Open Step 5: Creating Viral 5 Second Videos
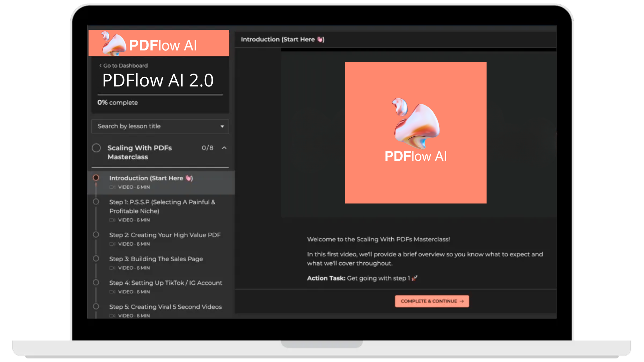Image resolution: width=644 pixels, height=362 pixels. pyautogui.click(x=165, y=307)
